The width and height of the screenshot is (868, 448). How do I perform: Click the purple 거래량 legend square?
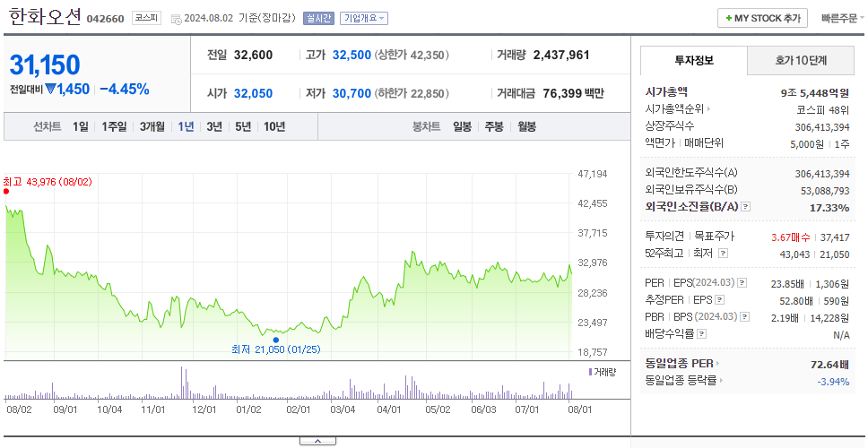[590, 372]
